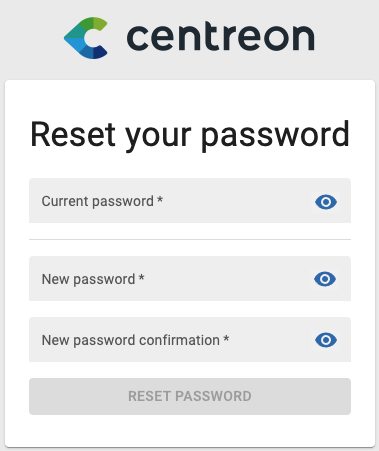Screen dimensions: 379x451
Task: Focus the Current password input field
Action: (190, 200)
